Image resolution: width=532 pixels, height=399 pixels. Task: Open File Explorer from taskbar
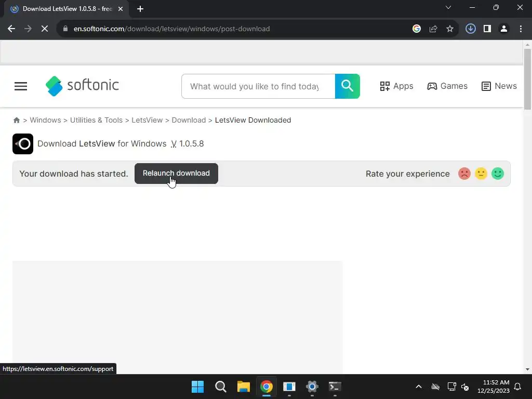[244, 387]
